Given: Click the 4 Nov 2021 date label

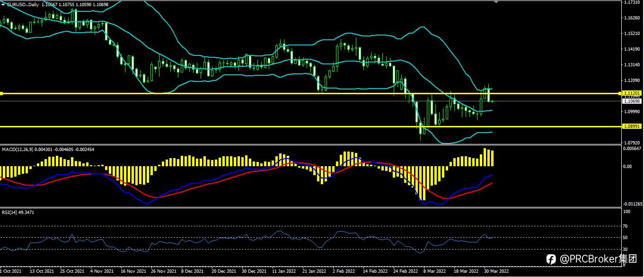Looking at the screenshot, I should tap(102, 272).
